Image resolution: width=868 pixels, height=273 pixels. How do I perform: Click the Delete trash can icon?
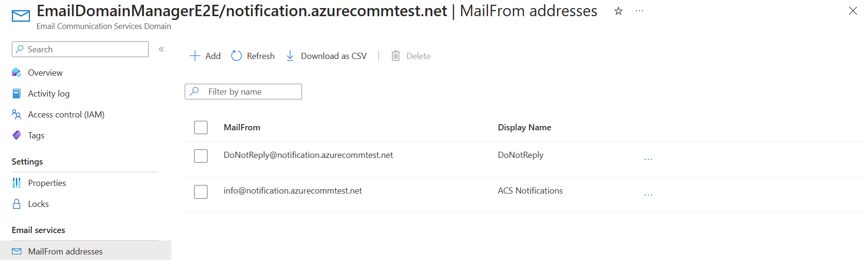[396, 56]
